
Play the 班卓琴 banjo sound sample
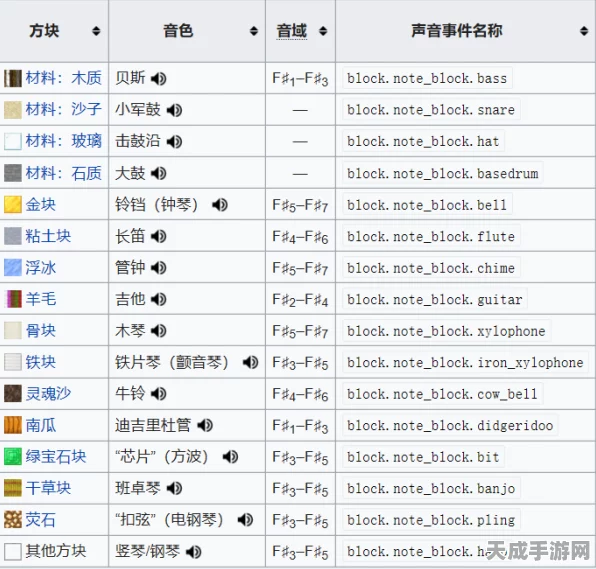(x=174, y=488)
